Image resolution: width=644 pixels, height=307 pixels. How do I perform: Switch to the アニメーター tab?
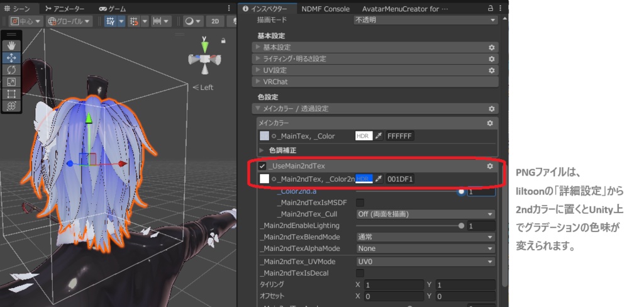coord(65,9)
